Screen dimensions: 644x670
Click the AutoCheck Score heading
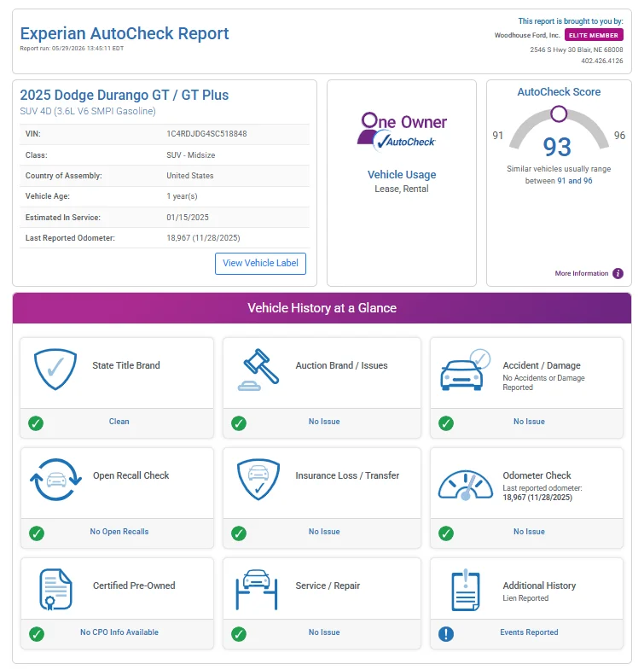[x=559, y=92]
